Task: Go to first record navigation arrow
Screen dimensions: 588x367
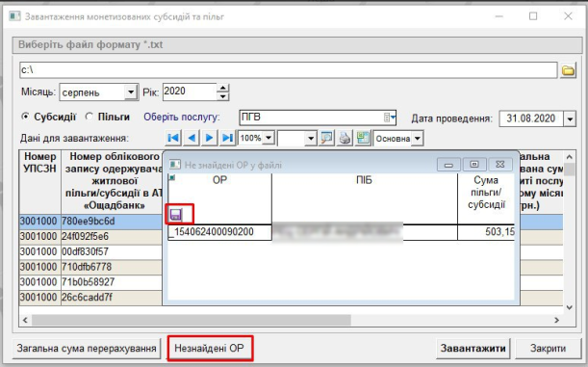Action: point(173,138)
